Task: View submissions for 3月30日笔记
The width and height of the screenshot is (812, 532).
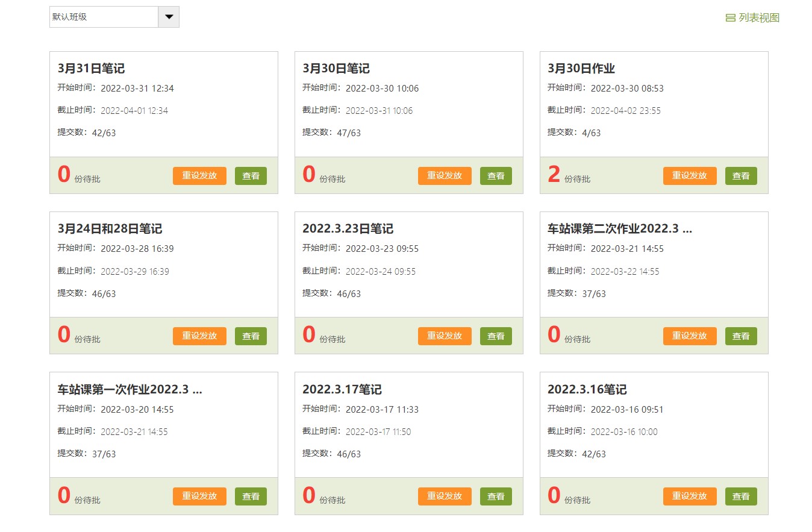Action: tap(496, 176)
